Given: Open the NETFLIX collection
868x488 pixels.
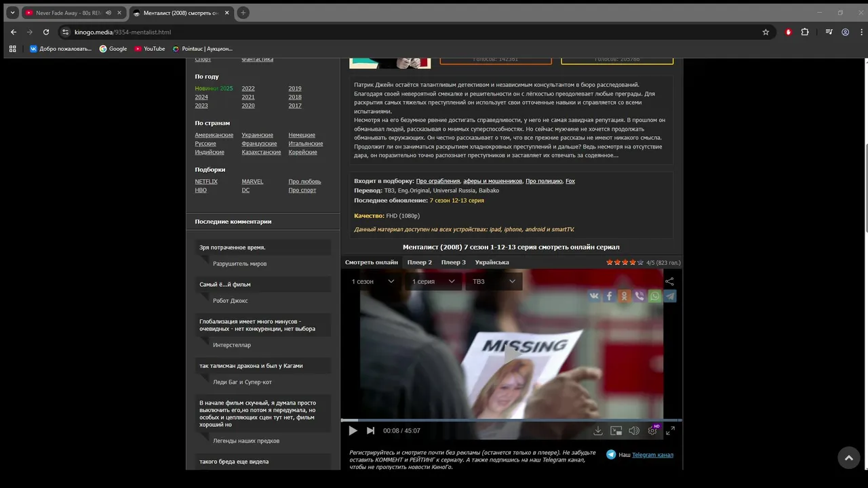Looking at the screenshot, I should (x=206, y=182).
